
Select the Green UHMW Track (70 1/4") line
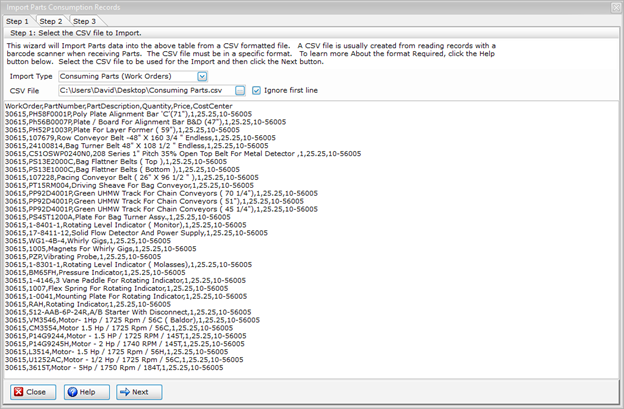pyautogui.click(x=161, y=194)
